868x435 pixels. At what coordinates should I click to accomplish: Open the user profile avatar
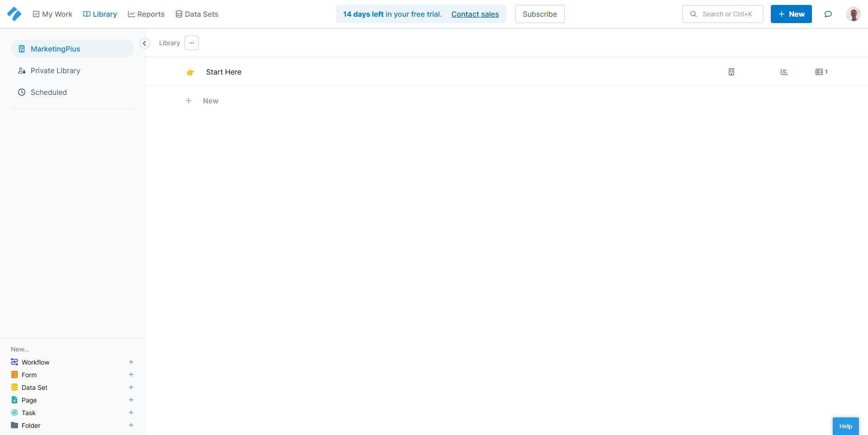pyautogui.click(x=853, y=14)
